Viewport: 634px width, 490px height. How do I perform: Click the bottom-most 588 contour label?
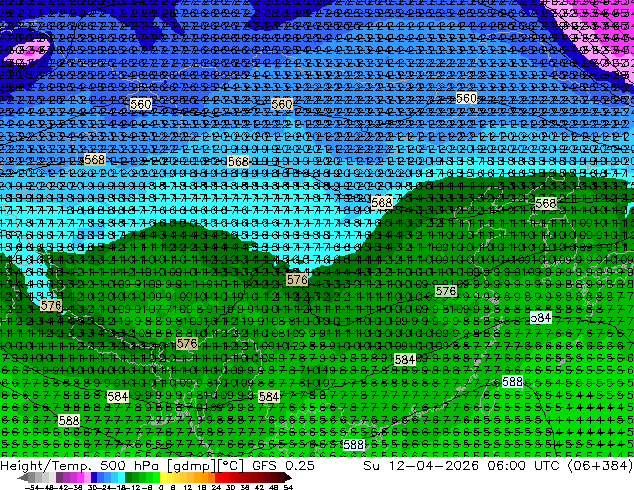point(354,445)
